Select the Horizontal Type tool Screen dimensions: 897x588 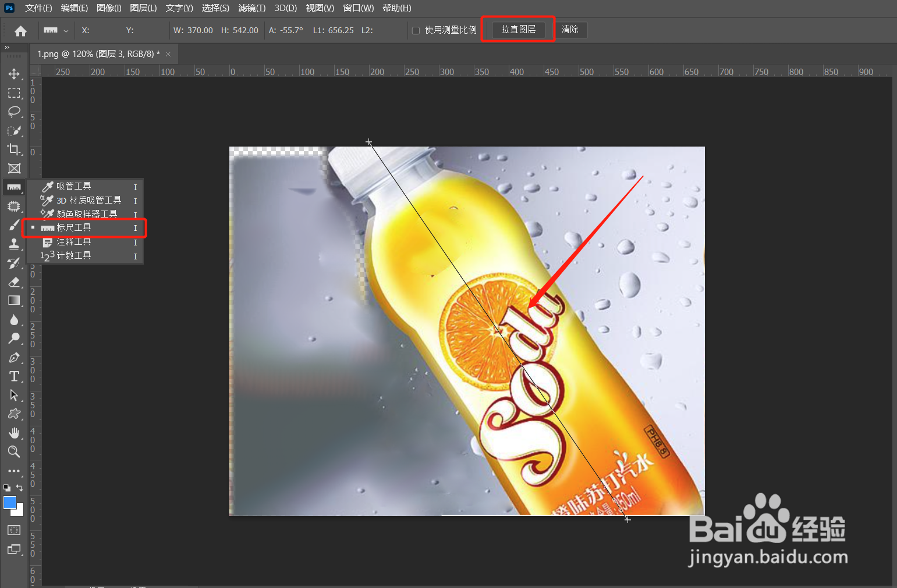[x=14, y=376]
